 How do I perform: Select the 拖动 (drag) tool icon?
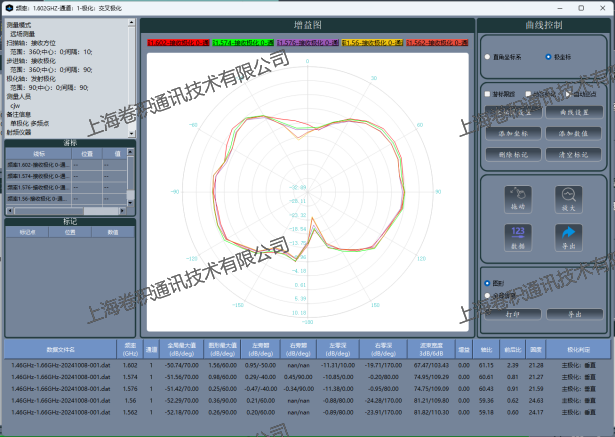click(x=518, y=197)
